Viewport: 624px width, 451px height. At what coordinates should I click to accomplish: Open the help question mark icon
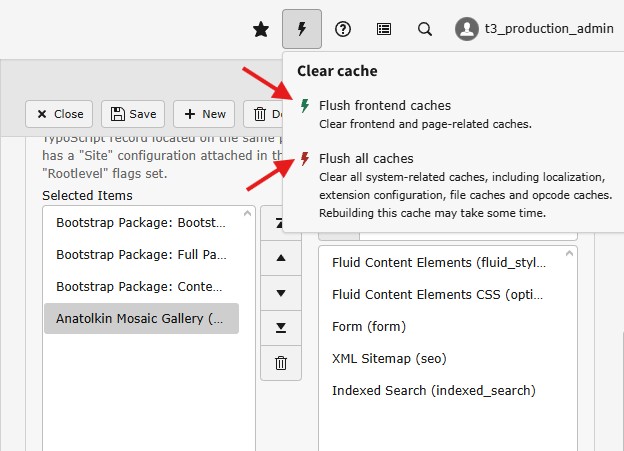(343, 29)
